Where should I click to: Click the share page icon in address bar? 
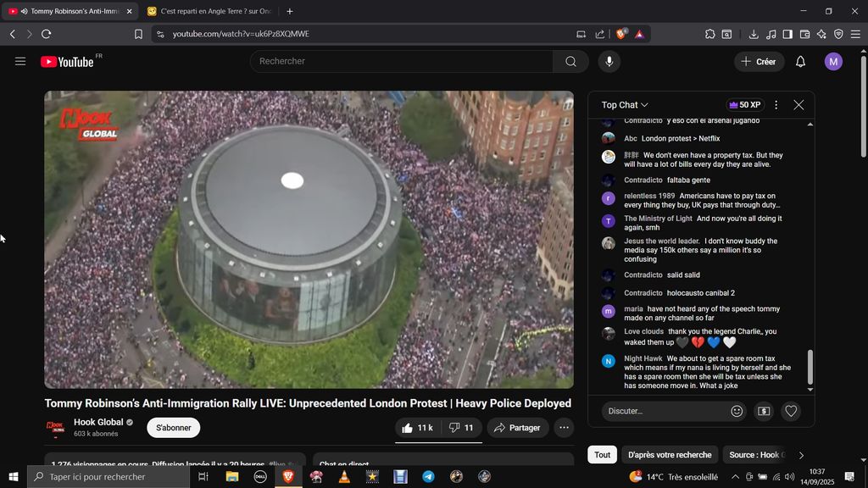pos(599,34)
